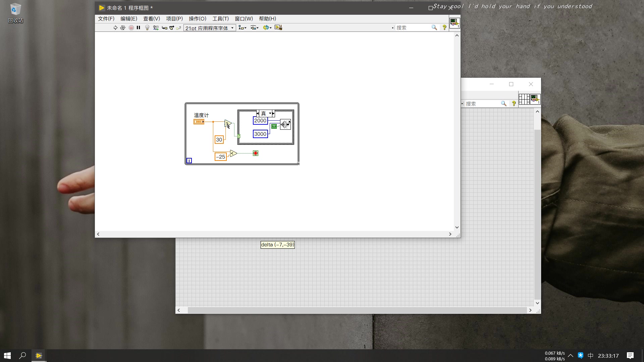The image size is (644, 362).
Task: Click the less-than comparison node
Action: (x=233, y=154)
